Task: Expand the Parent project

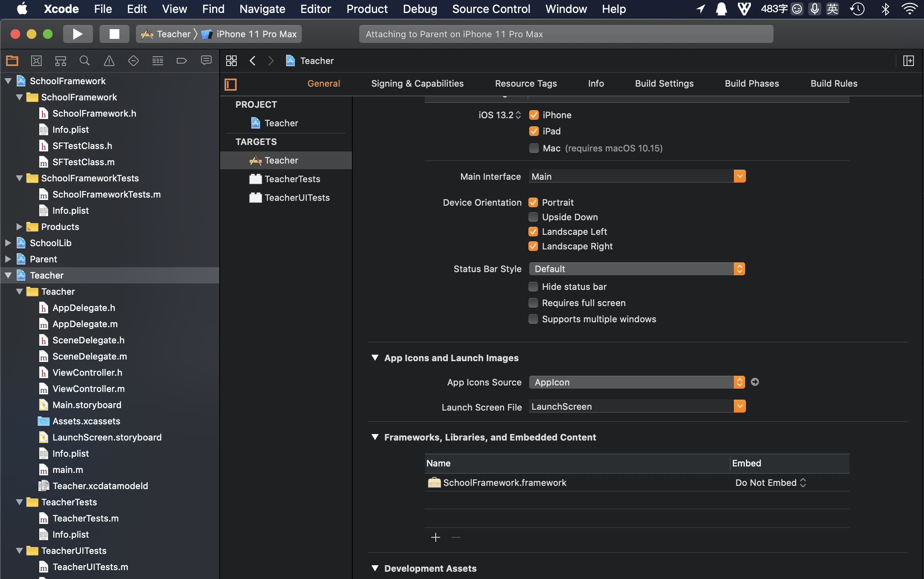Action: pyautogui.click(x=8, y=259)
